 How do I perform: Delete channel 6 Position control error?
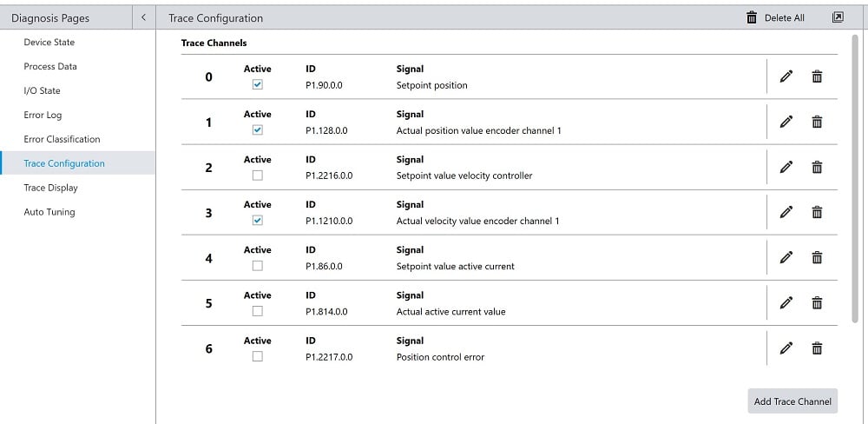pos(817,348)
